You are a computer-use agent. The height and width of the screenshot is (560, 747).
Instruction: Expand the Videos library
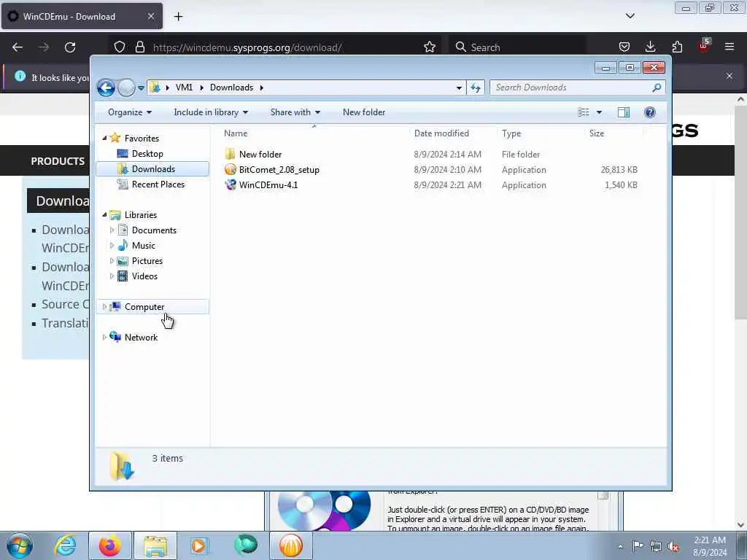[x=112, y=276]
